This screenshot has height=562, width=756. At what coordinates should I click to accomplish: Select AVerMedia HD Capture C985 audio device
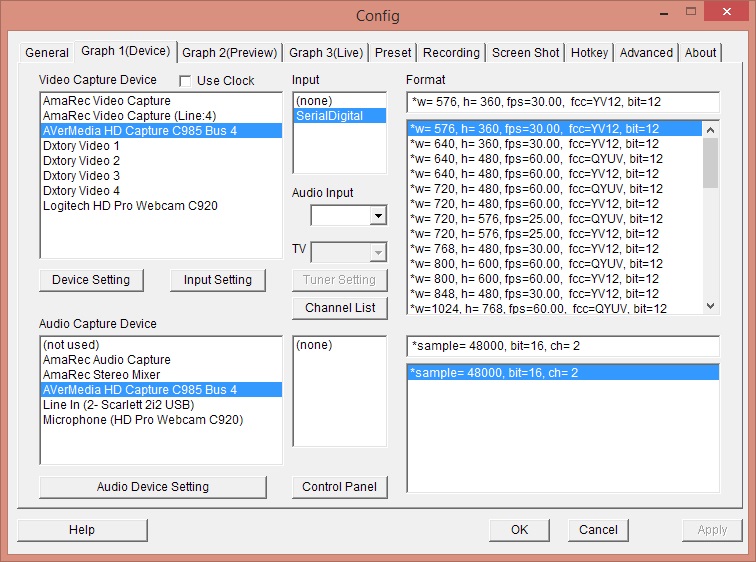tap(161, 389)
